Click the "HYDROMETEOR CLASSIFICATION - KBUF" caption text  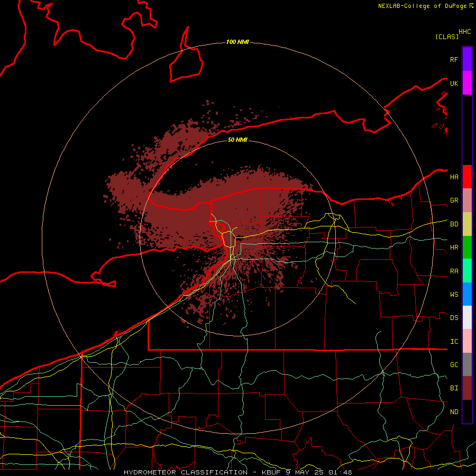(204, 472)
